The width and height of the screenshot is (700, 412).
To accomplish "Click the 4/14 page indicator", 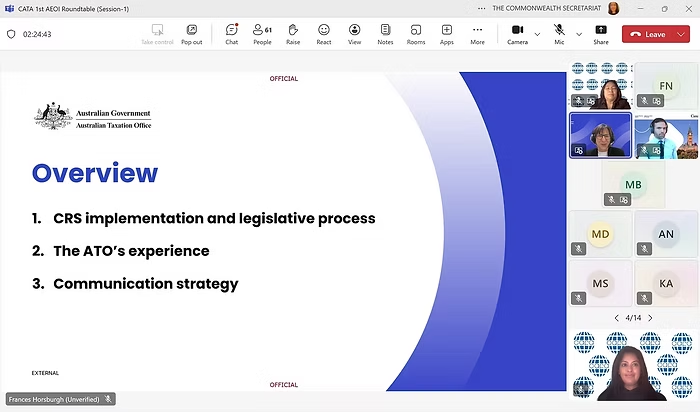I will 633,318.
